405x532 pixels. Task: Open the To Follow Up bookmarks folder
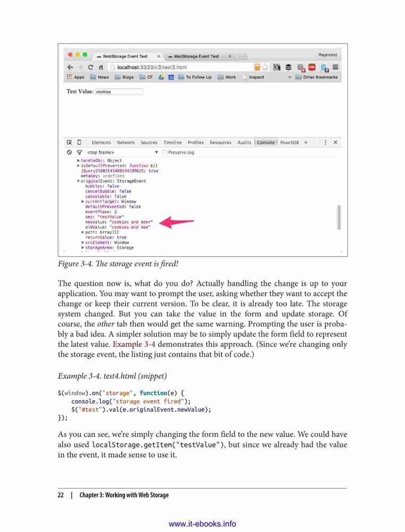point(195,77)
